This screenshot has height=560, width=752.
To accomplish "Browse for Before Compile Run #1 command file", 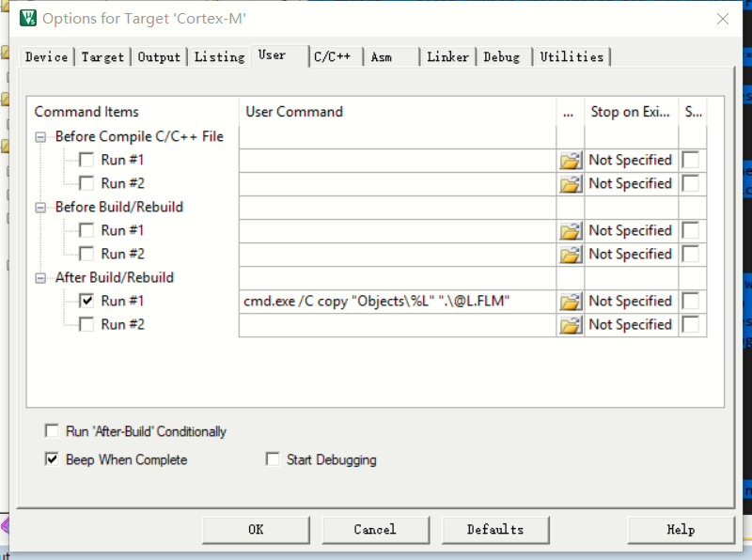I will [571, 160].
